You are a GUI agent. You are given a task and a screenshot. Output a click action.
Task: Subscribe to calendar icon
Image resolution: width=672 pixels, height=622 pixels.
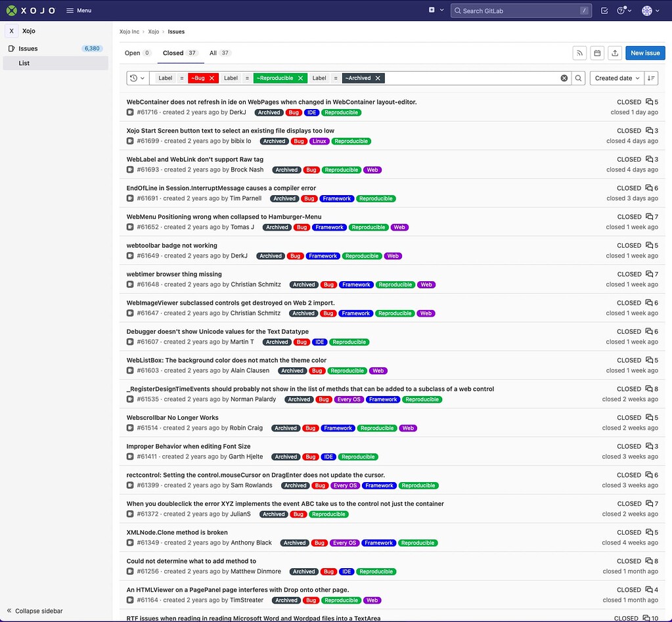coord(597,53)
